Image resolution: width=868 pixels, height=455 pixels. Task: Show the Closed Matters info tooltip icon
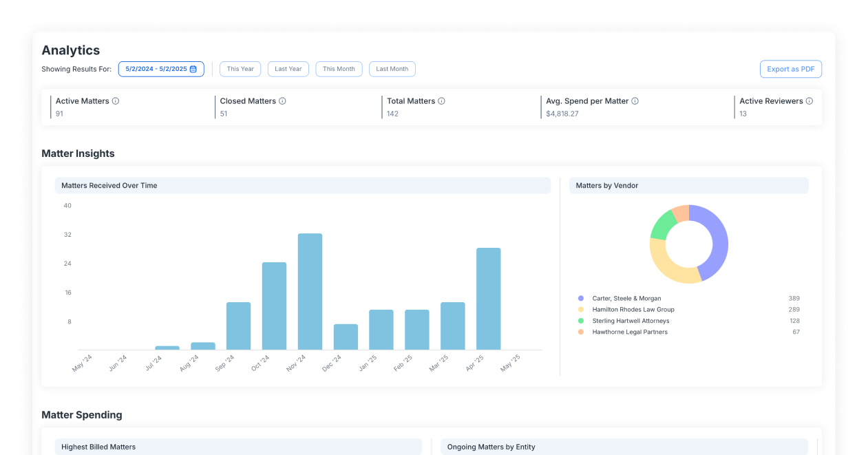pyautogui.click(x=282, y=101)
